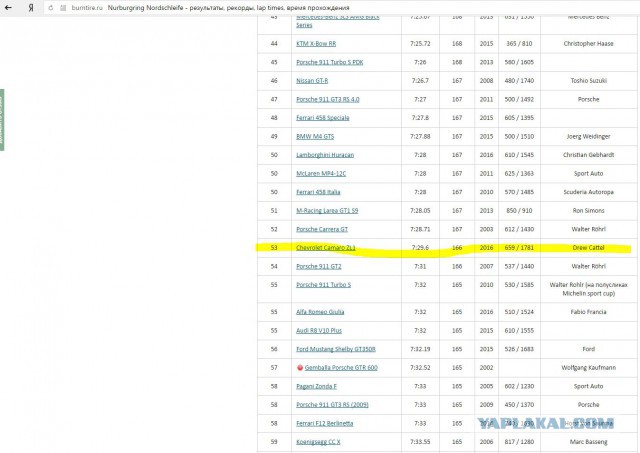
Task: Click lap time 7:33.55 cell
Action: tap(420, 442)
